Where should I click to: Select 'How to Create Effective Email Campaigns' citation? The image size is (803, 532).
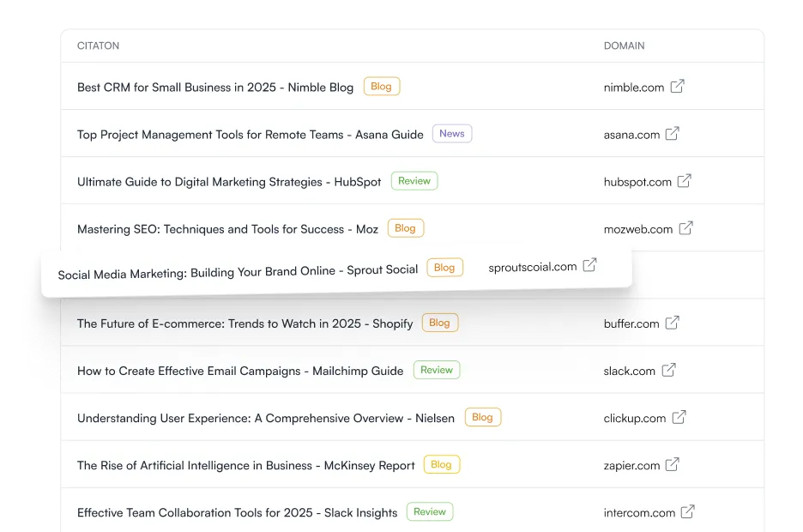pyautogui.click(x=240, y=372)
